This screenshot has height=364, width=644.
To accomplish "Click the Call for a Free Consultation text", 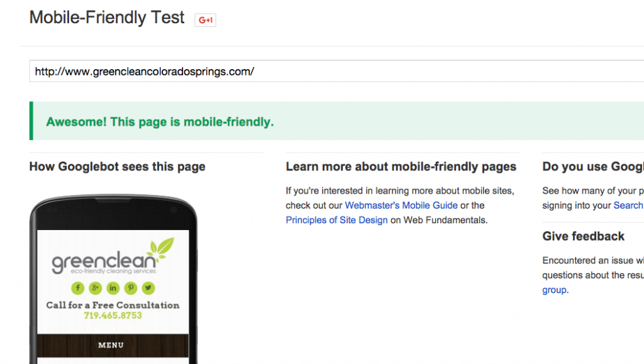I will click(x=113, y=305).
